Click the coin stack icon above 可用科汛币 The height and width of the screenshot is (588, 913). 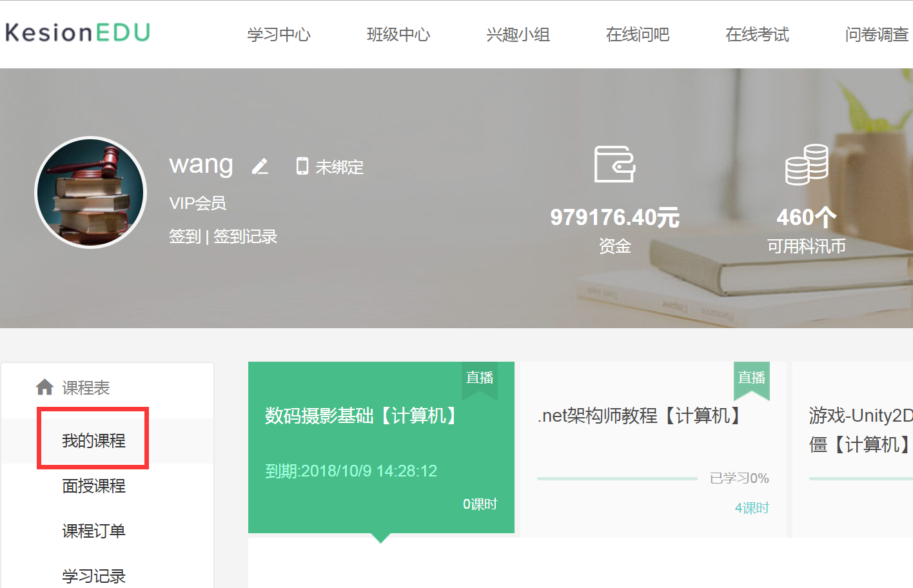806,164
